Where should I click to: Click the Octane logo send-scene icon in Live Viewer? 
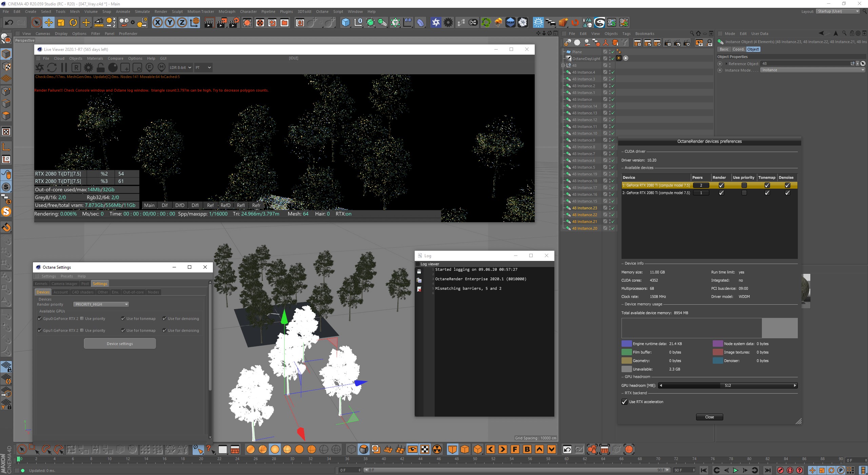40,68
